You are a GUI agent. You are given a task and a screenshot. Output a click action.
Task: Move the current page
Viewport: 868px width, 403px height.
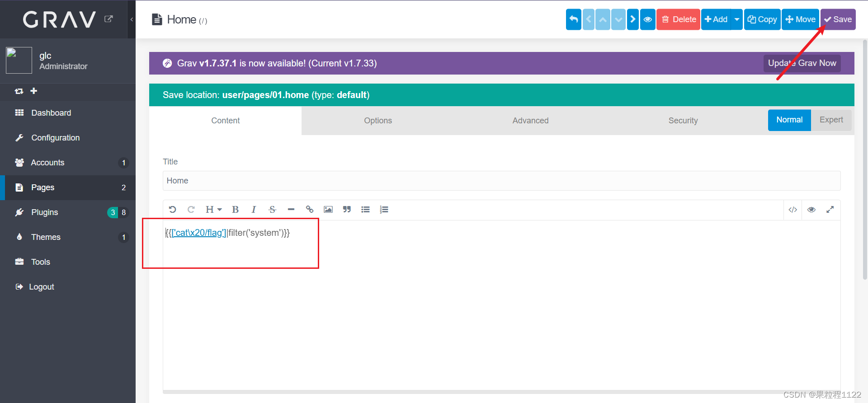(801, 19)
